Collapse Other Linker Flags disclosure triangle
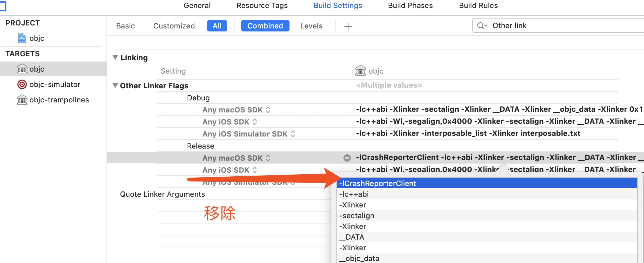This screenshot has height=263, width=644. click(115, 85)
